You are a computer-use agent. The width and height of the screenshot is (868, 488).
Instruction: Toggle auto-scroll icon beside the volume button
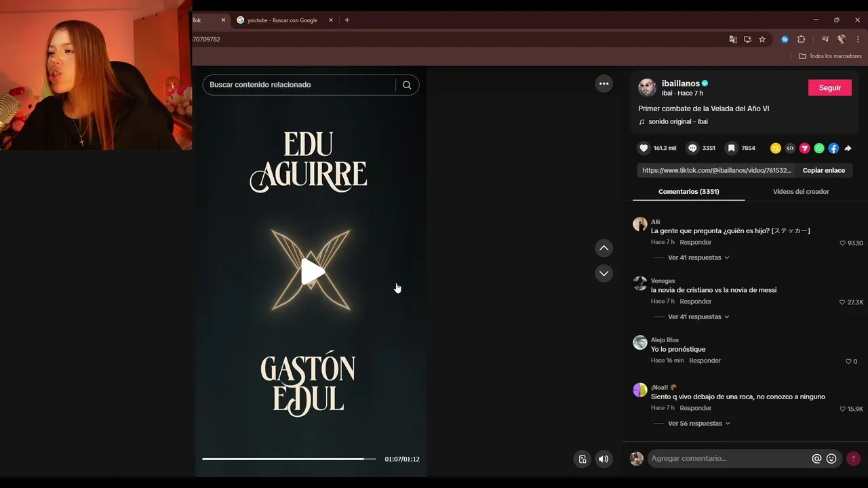[x=582, y=459]
